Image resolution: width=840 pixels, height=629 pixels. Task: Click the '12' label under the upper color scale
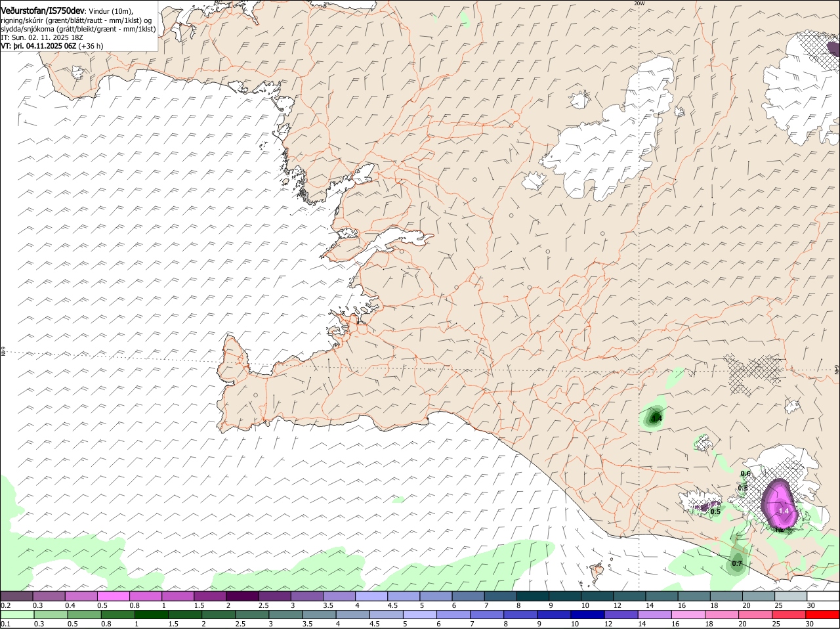618,605
